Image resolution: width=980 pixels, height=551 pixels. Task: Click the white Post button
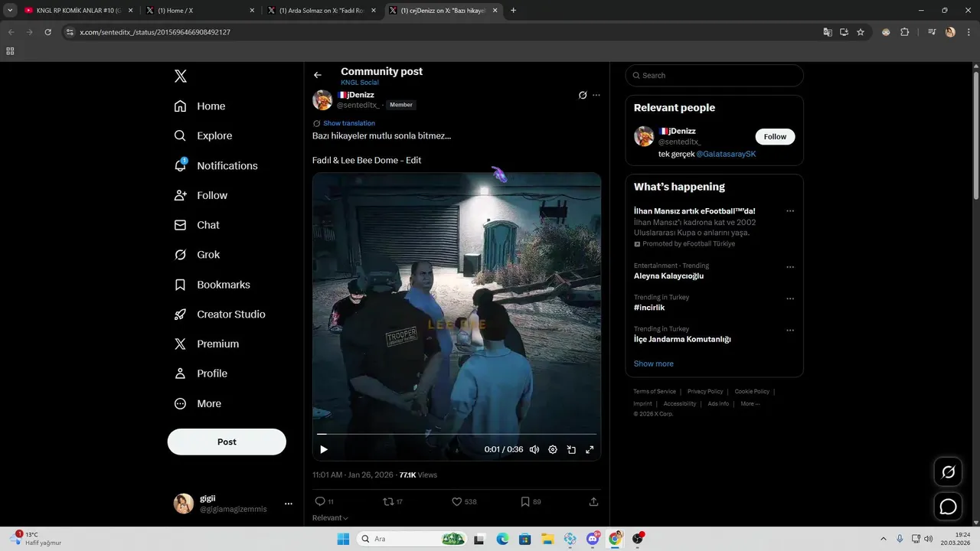[x=227, y=442]
